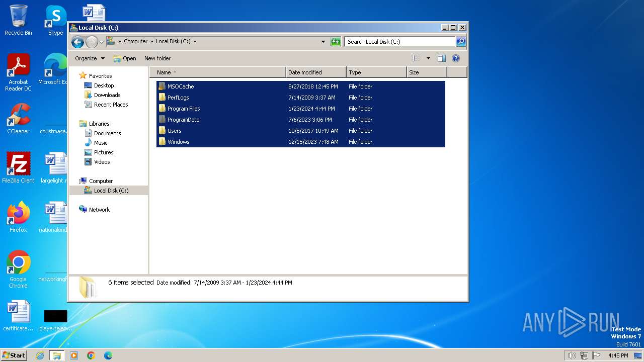
Task: Click the Computer breadcrumb segment
Action: coord(135,42)
